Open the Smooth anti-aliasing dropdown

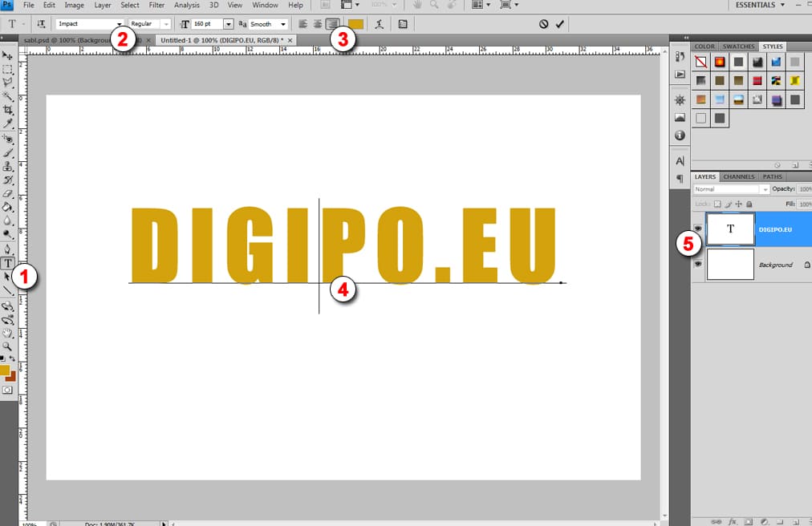pyautogui.click(x=283, y=24)
